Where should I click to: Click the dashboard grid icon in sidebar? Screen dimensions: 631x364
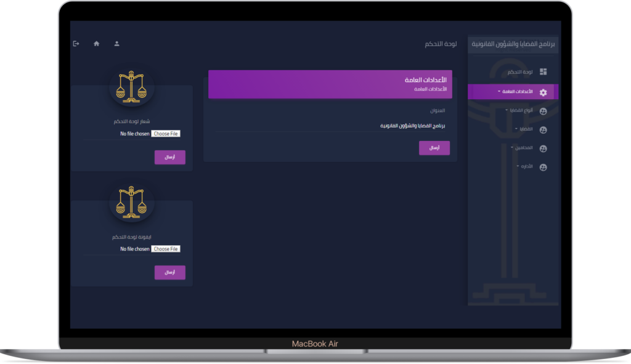[x=543, y=72]
